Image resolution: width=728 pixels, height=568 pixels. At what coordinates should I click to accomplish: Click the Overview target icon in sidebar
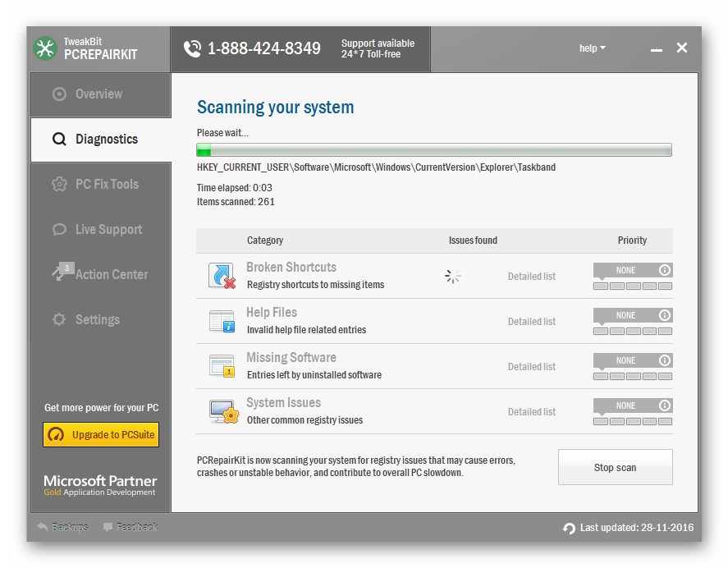(x=59, y=94)
